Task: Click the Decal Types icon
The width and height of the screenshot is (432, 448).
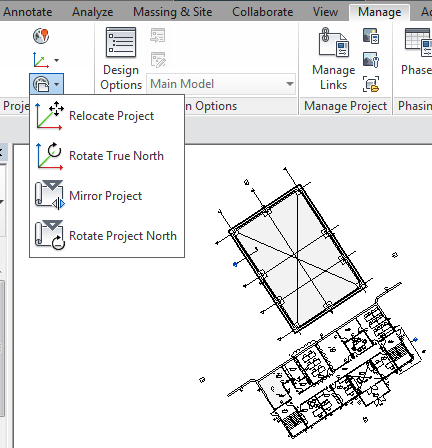Action: click(371, 60)
